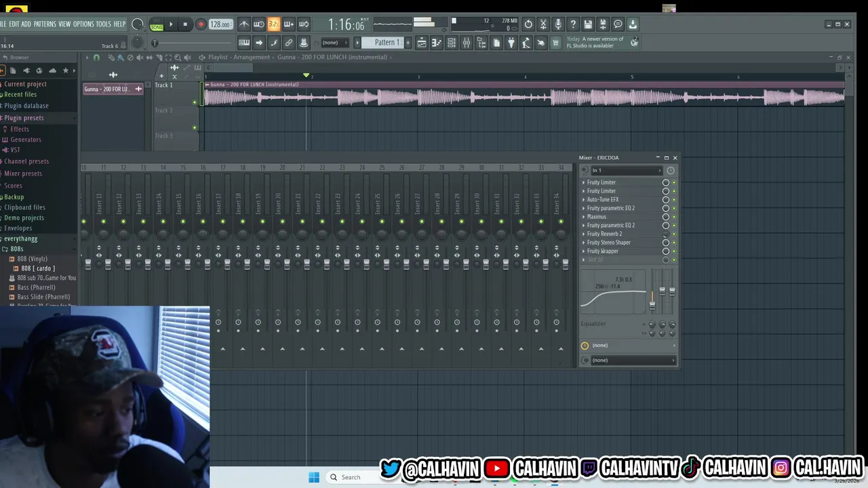Expand Fruity Wrapper slot arrow

pyautogui.click(x=583, y=251)
